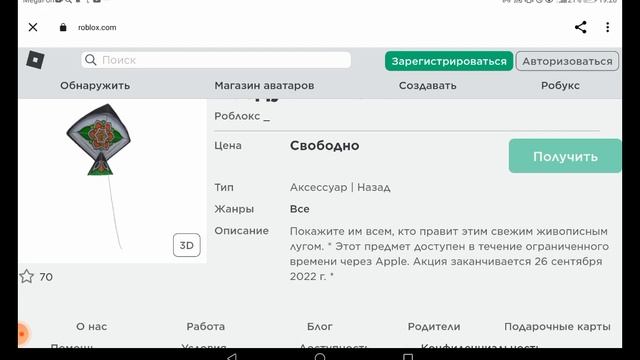Focus the Поиск search field
640x360 pixels.
216,60
